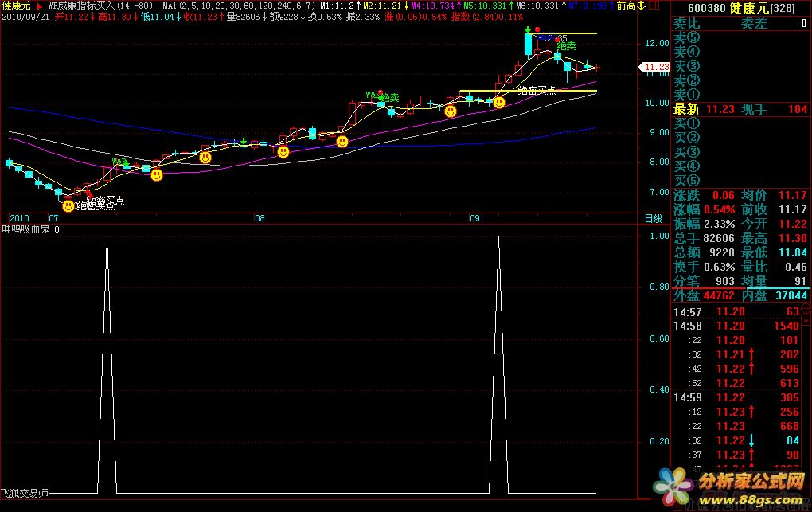Click the 14:58 11.20 1540 tick row
The height and width of the screenshot is (512, 812).
pyautogui.click(x=736, y=326)
